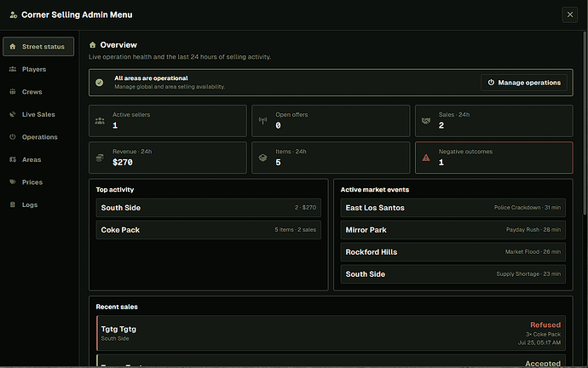
Task: View the Logs section
Action: (x=38, y=204)
